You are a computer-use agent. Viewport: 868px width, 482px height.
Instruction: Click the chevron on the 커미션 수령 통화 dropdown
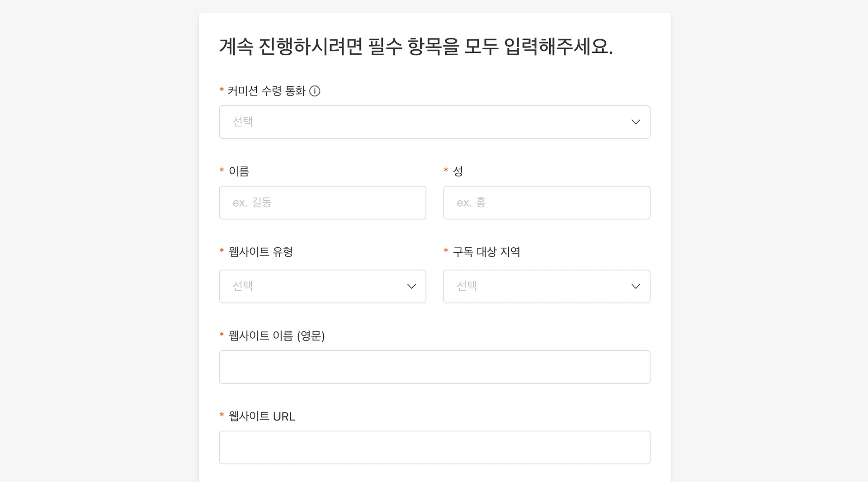click(x=635, y=122)
